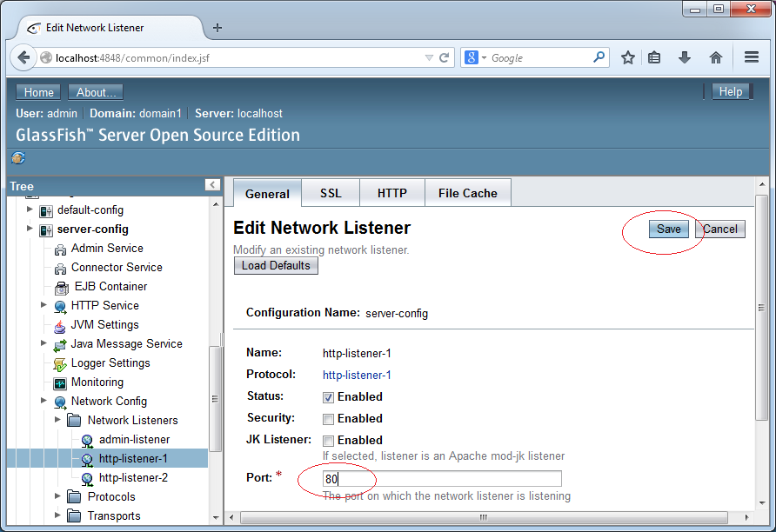Select the Edit Network Listener browser tab

pyautogui.click(x=110, y=28)
